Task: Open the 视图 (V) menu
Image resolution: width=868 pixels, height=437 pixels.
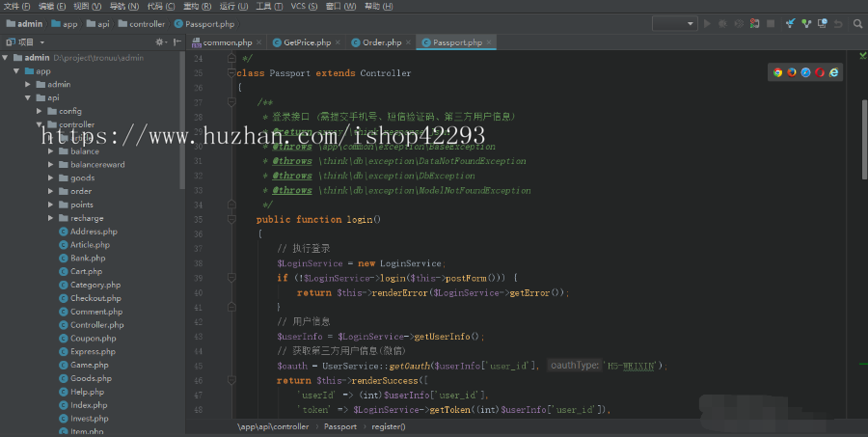Action: 88,6
